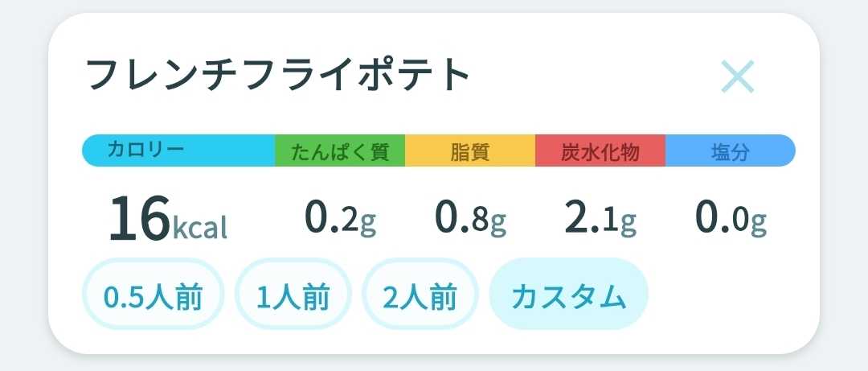Click the カロリー label text

(145, 150)
